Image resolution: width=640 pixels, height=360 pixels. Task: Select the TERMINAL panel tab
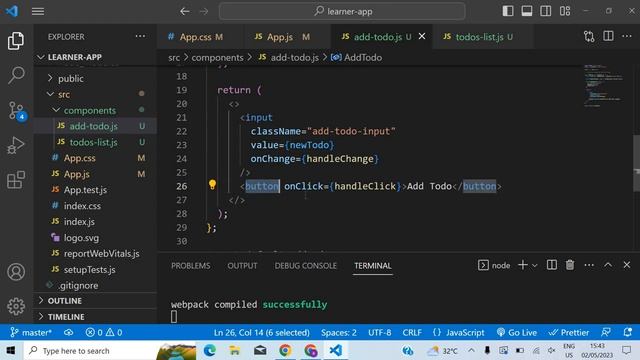click(x=373, y=266)
